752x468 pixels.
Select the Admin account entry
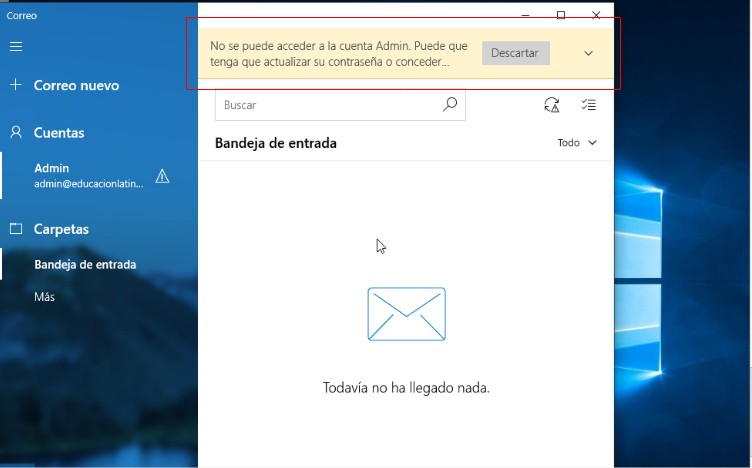(x=99, y=176)
